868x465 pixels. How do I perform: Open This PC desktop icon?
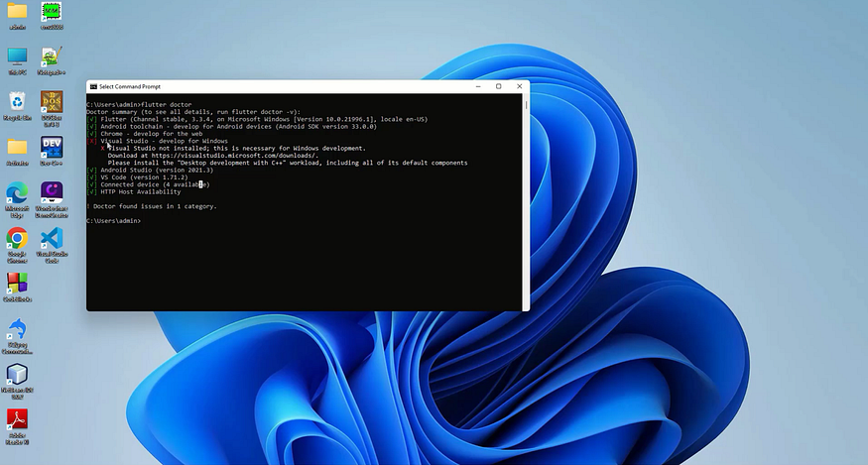[17, 60]
